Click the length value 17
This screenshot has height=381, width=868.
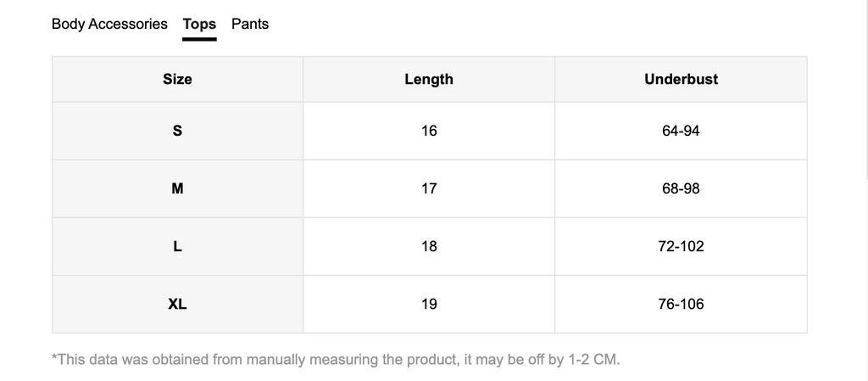[429, 189]
